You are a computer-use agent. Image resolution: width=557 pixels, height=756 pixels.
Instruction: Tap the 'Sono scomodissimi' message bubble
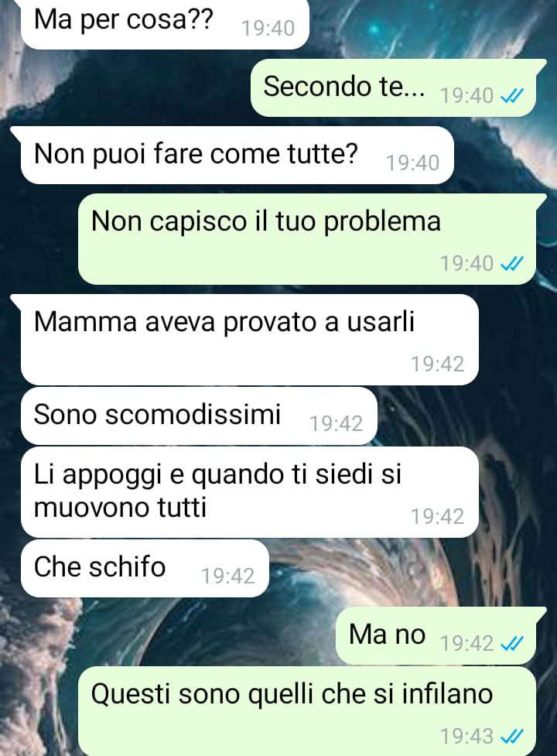coord(199,416)
